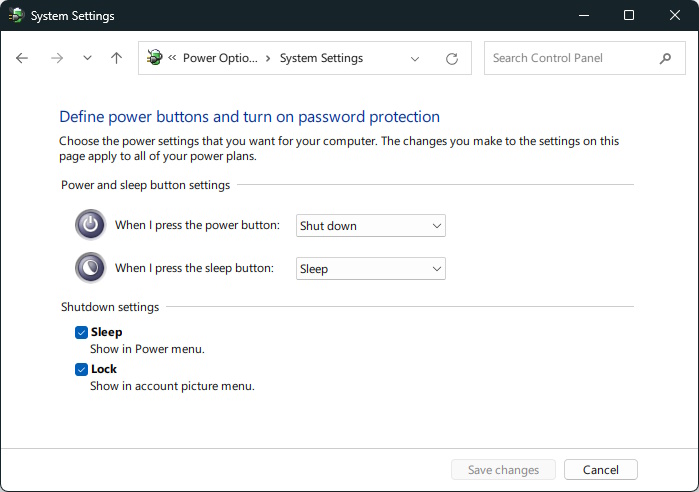The image size is (699, 492).
Task: Click the Cancel button
Action: [x=600, y=470]
